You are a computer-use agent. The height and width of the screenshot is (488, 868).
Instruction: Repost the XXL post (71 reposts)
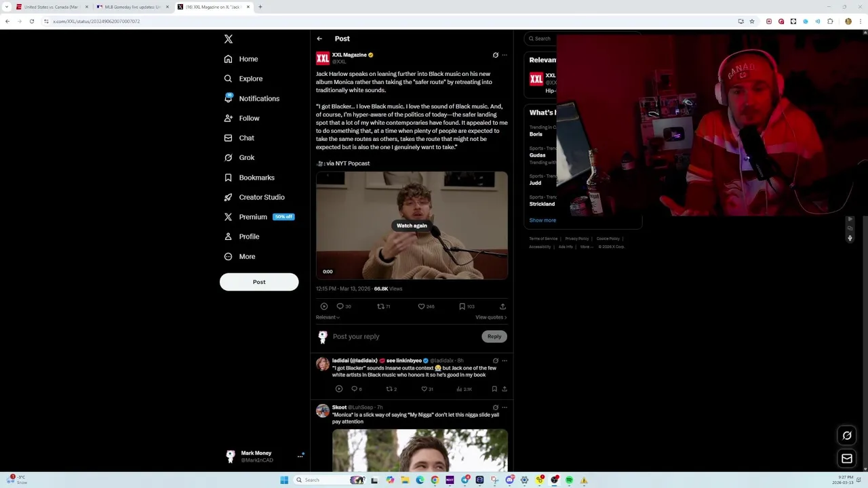tap(383, 306)
